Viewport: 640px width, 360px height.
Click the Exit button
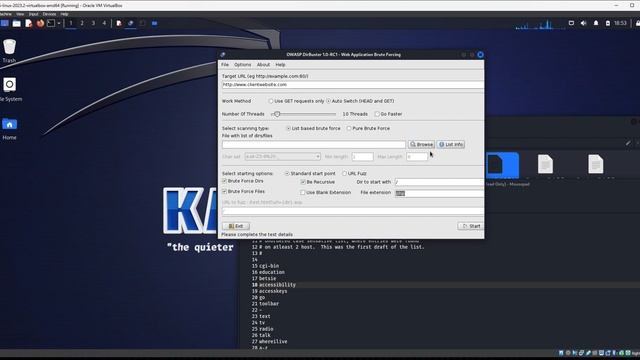[x=236, y=226]
